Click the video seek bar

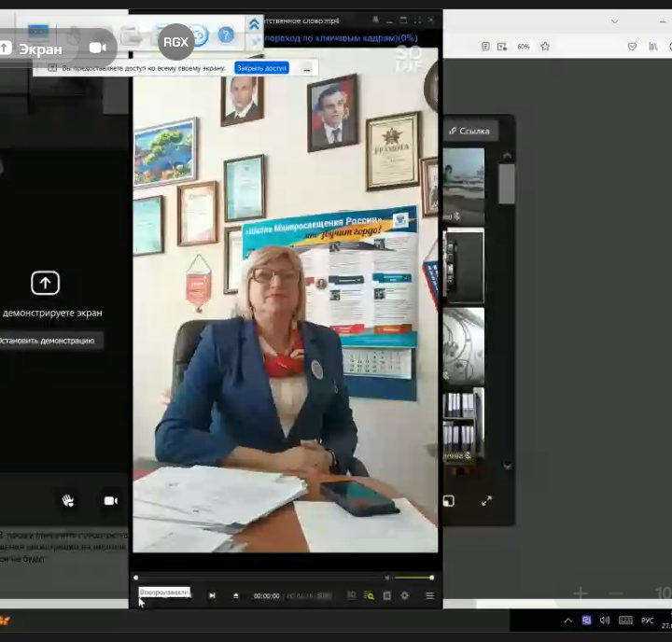[x=261, y=578]
